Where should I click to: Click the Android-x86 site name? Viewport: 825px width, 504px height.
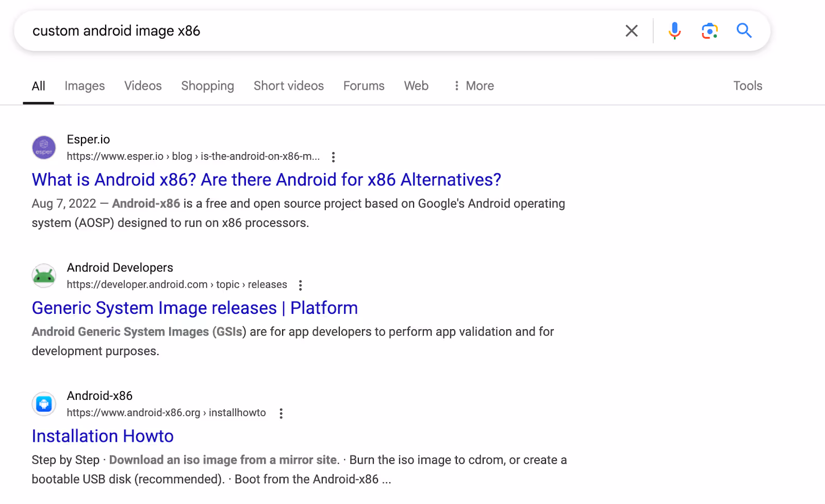click(100, 396)
